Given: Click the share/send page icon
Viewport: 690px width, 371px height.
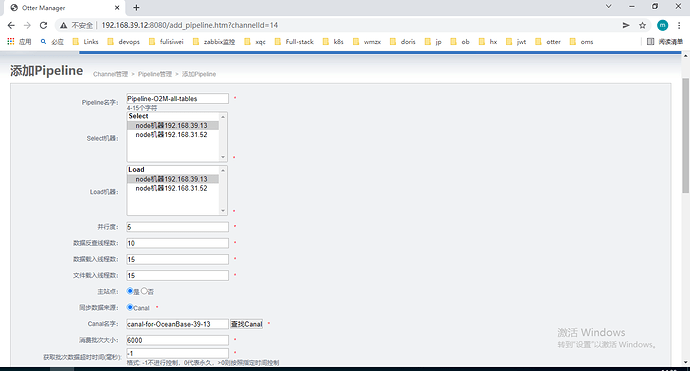Looking at the screenshot, I should click(626, 26).
